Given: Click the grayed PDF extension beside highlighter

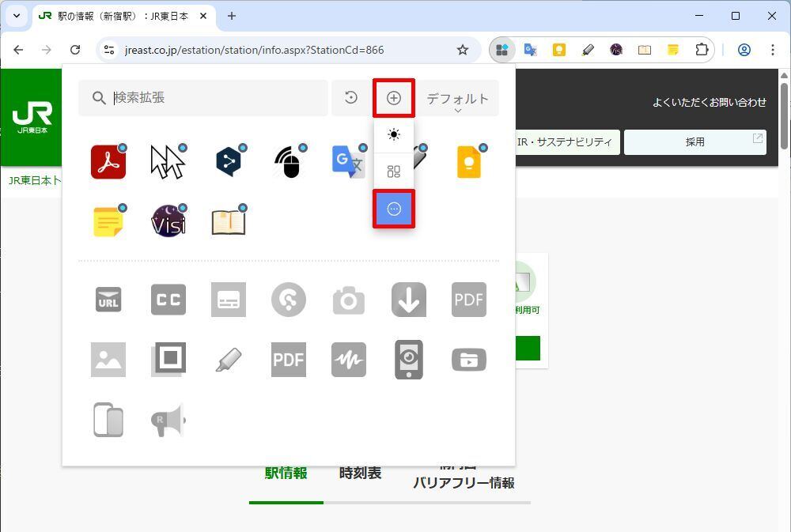Looking at the screenshot, I should point(289,360).
